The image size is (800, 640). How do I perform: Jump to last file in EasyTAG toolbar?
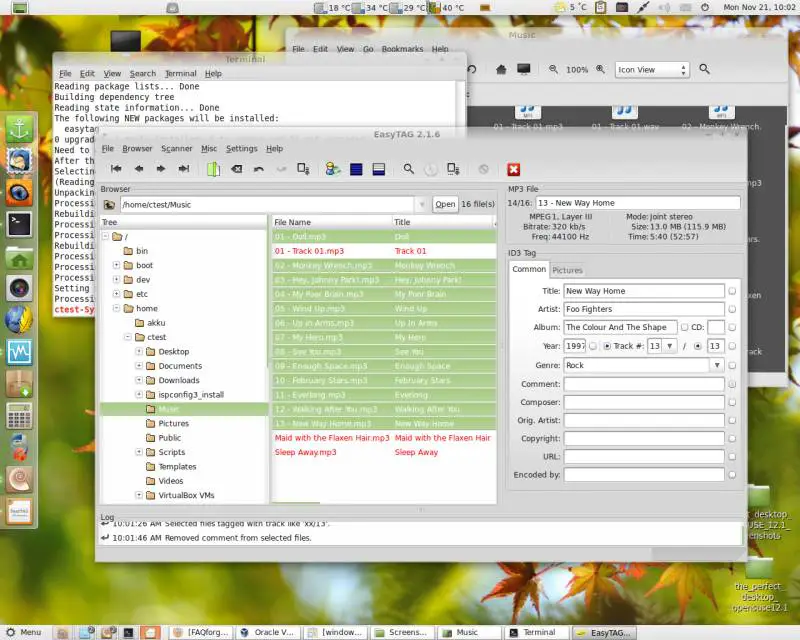tap(184, 169)
